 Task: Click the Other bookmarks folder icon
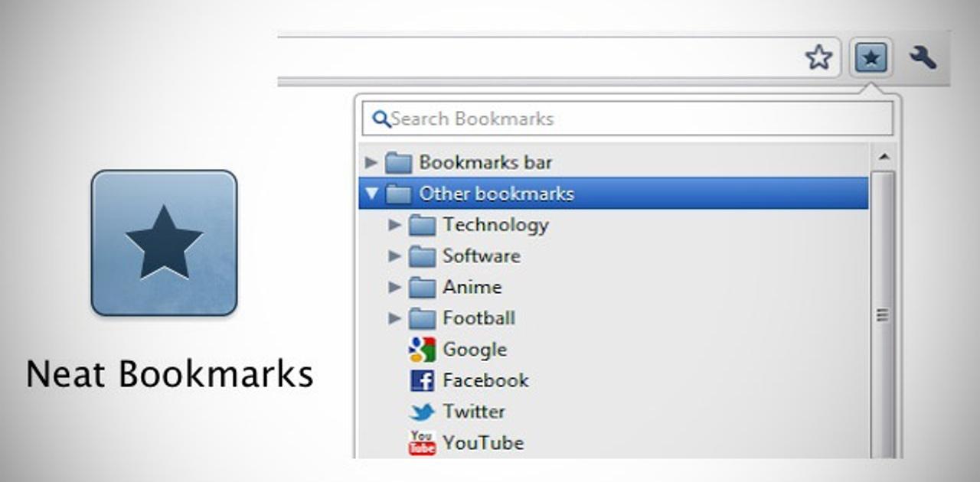399,194
